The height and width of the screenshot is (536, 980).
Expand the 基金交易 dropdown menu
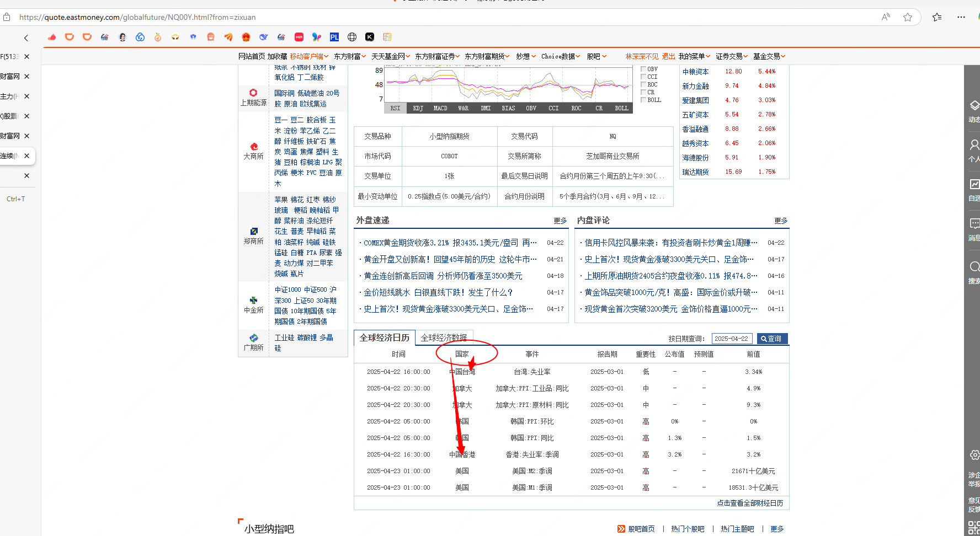pyautogui.click(x=769, y=56)
